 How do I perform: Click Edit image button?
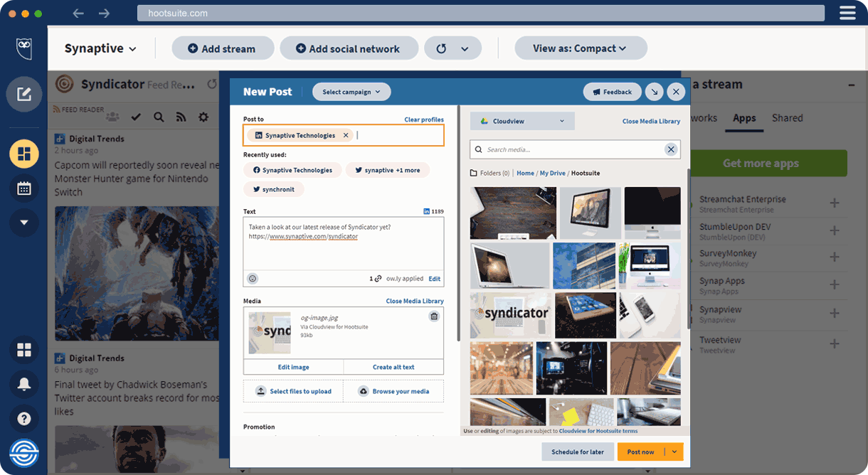coord(293,367)
